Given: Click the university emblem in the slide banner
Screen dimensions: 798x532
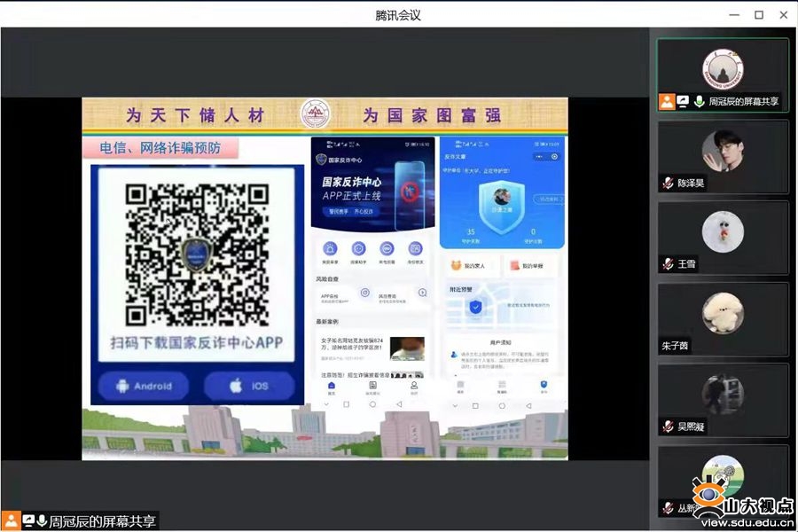Looking at the screenshot, I should pos(314,113).
